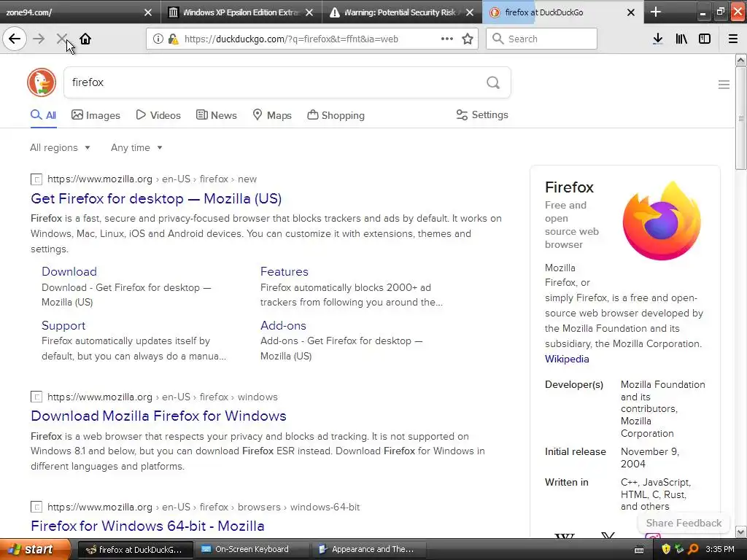Viewport: 747px width, 560px height.
Task: Click the forward navigation arrow
Action: point(39,39)
